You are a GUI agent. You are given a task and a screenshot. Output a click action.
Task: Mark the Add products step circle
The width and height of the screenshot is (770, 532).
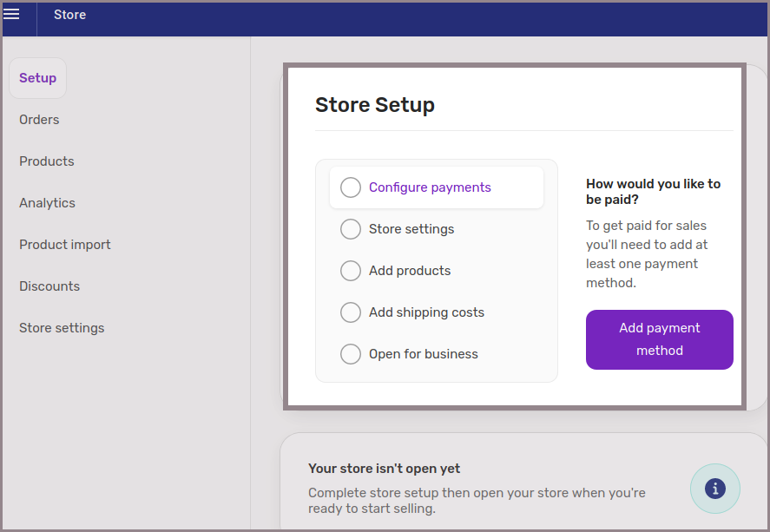pos(351,271)
